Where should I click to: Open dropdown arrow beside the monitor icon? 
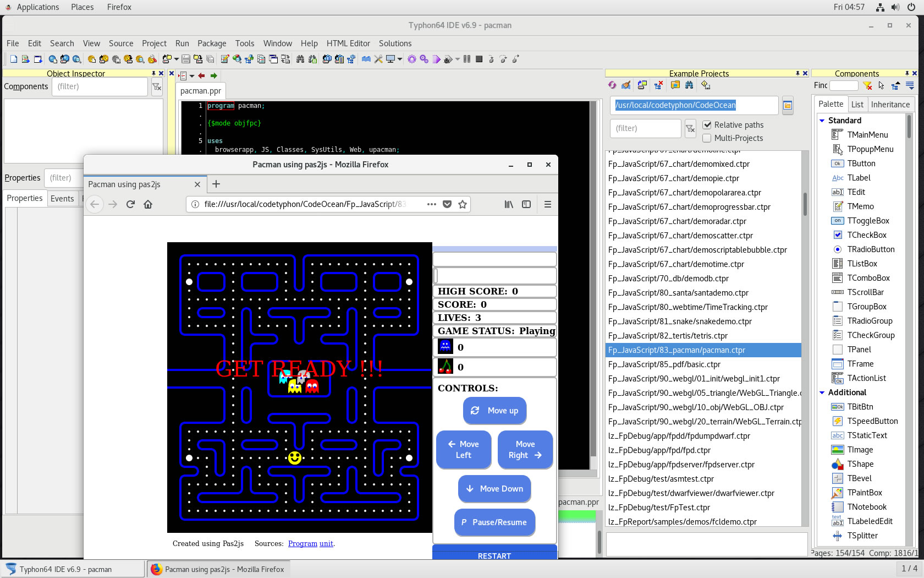click(x=400, y=59)
